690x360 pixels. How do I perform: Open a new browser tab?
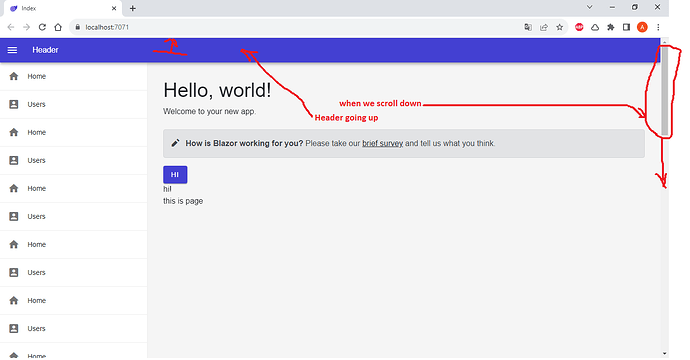133,8
